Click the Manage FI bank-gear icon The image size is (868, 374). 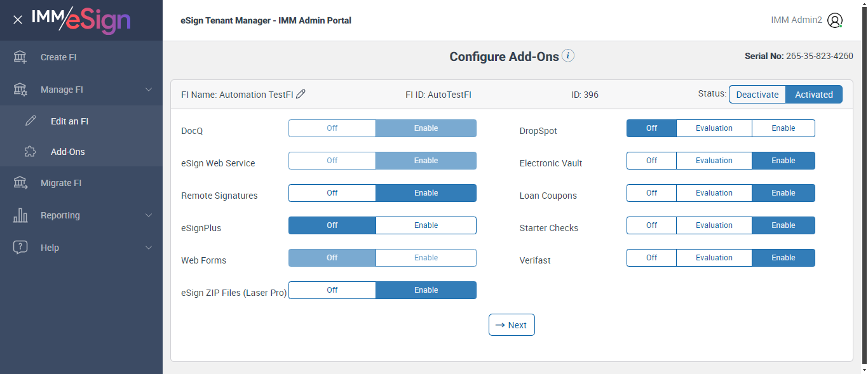pyautogui.click(x=20, y=90)
